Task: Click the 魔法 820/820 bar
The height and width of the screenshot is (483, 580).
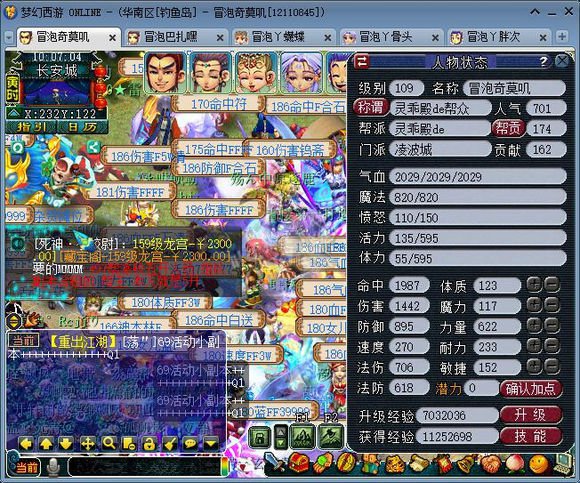Action: 478,197
